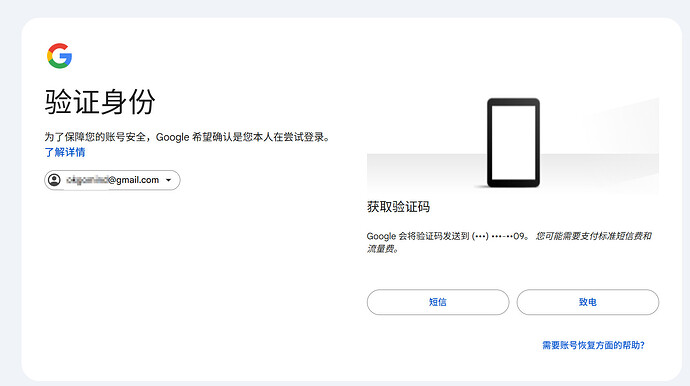
Task: Expand the gmail.com account switcher dropdown arrow
Action: [169, 180]
